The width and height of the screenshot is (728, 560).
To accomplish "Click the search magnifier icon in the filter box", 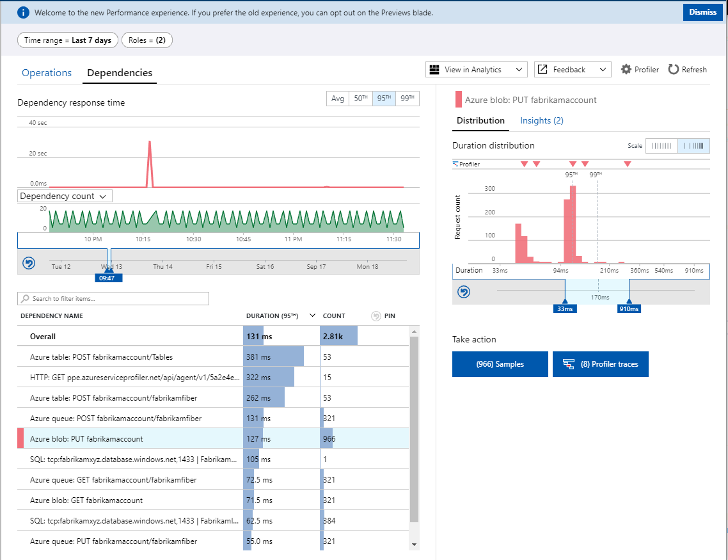I will pyautogui.click(x=25, y=299).
